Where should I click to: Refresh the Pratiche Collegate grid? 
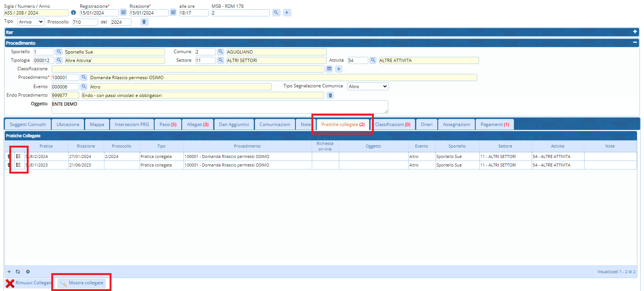(x=18, y=272)
